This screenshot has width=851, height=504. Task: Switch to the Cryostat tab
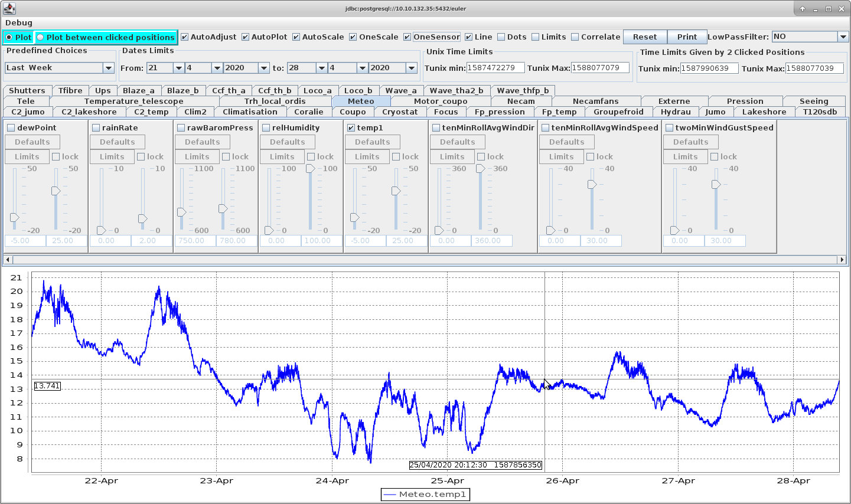click(x=400, y=112)
